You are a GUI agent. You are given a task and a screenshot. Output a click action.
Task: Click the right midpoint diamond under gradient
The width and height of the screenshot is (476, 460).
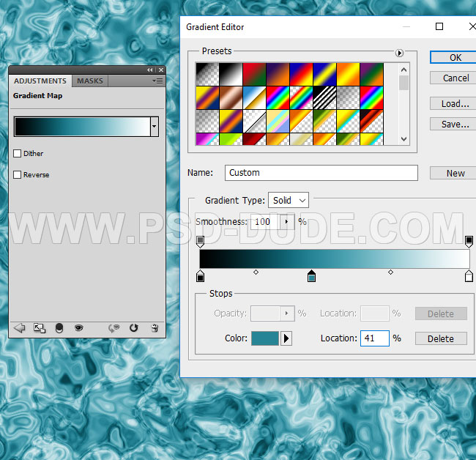(391, 272)
